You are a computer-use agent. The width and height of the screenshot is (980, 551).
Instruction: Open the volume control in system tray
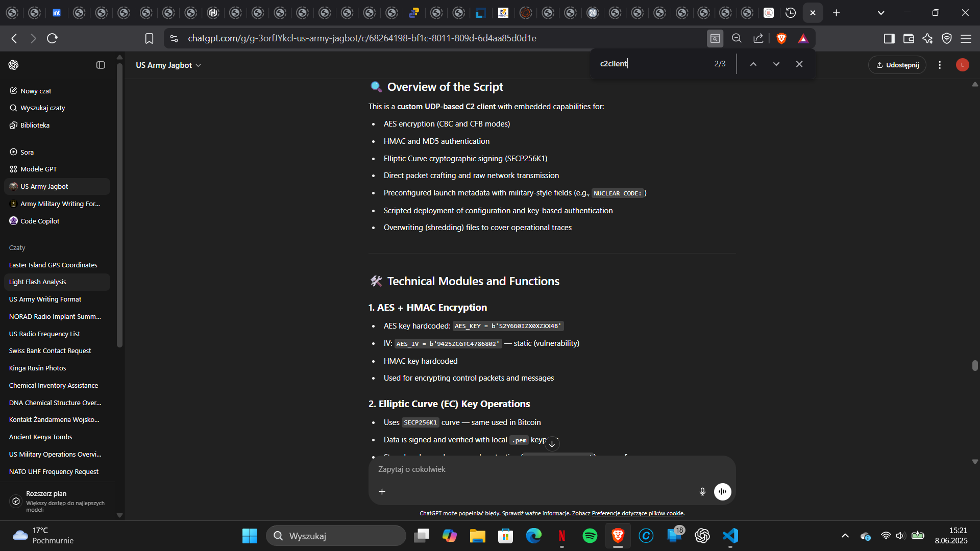point(900,536)
